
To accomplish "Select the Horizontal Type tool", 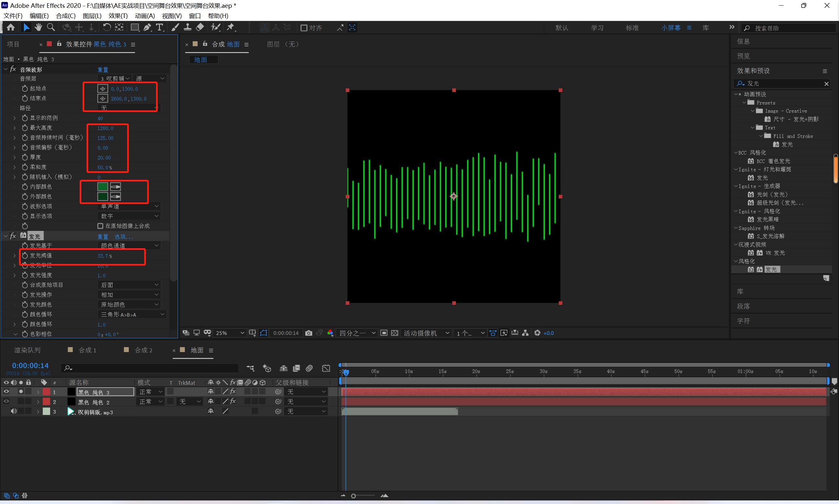I will pos(159,28).
